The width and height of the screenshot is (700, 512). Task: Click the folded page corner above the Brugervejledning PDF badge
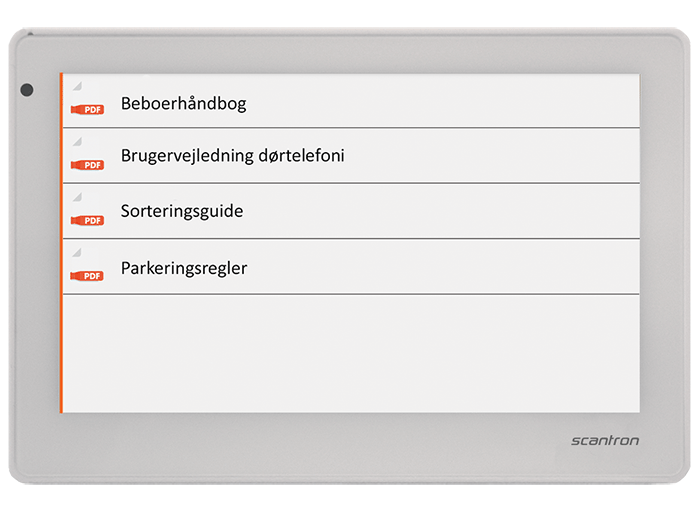click(77, 142)
